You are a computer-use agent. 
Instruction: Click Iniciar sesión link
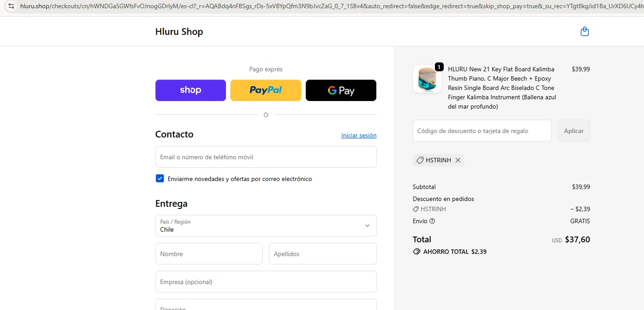point(359,135)
